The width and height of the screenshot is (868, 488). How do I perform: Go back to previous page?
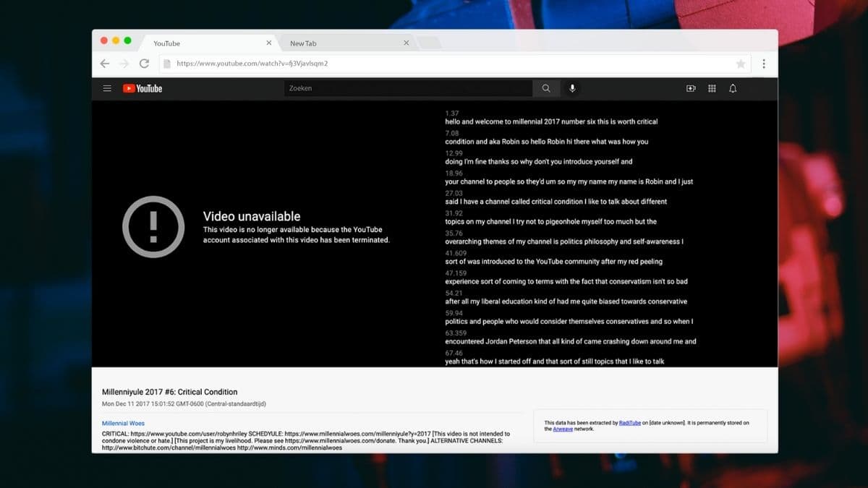(x=105, y=64)
